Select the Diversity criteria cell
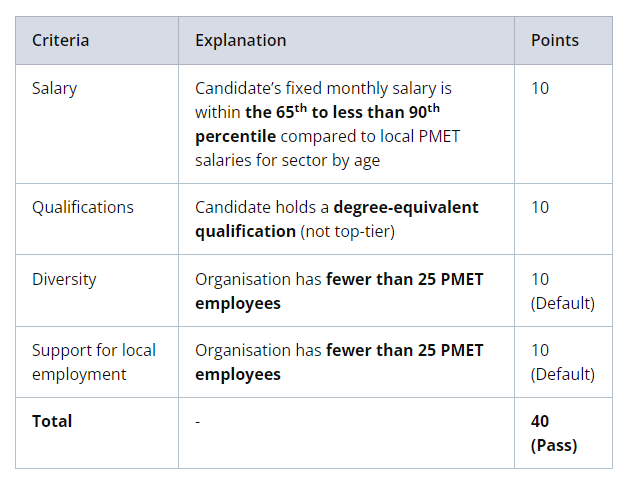The height and width of the screenshot is (480, 619). pyautogui.click(x=66, y=279)
